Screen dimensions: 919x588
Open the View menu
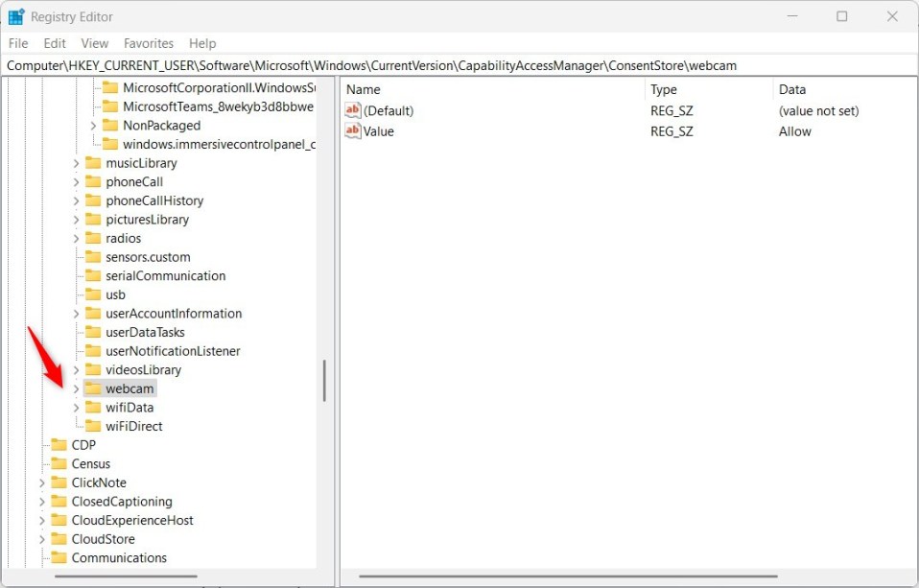pyautogui.click(x=94, y=43)
